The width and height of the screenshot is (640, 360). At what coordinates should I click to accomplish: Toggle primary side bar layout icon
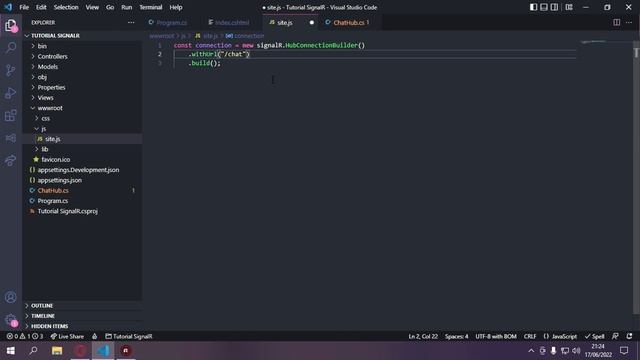pos(533,7)
